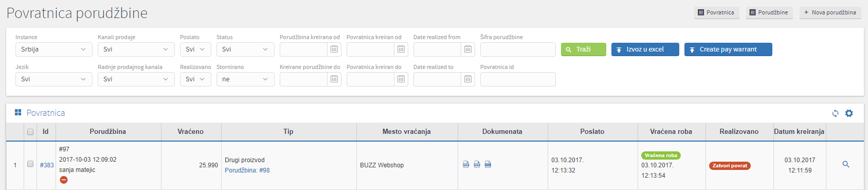Screen dimensions: 868x190
Task: Open calendar for Porudžbina kreirana od
Action: click(x=334, y=49)
